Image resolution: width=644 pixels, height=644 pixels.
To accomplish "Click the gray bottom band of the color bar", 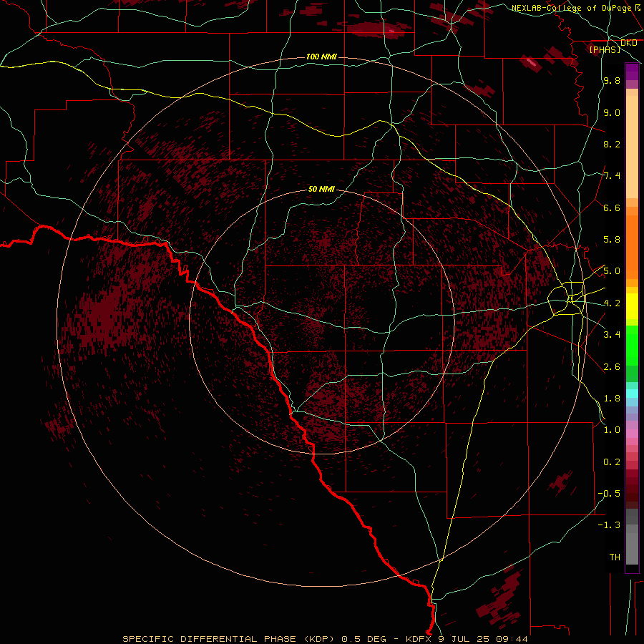I will coord(632,545).
